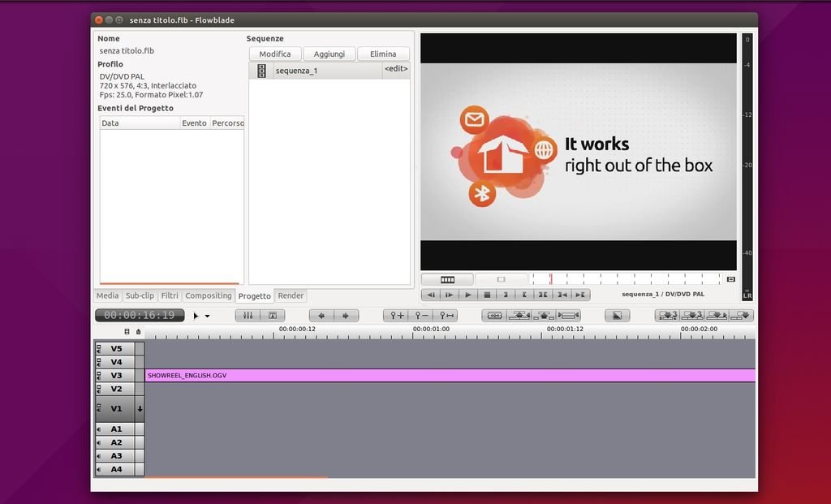Image resolution: width=831 pixels, height=504 pixels.
Task: Click the Percorso column header
Action: (x=227, y=123)
